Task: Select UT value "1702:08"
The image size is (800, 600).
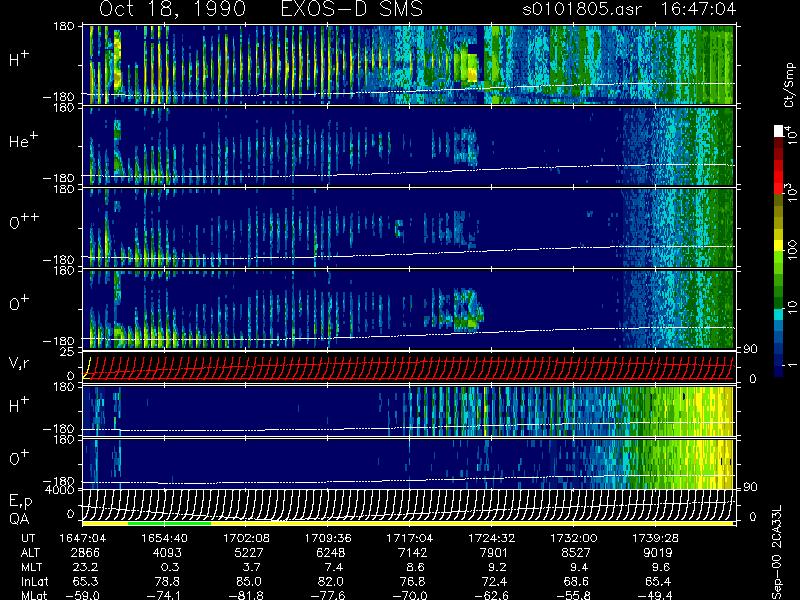Action: [246, 538]
